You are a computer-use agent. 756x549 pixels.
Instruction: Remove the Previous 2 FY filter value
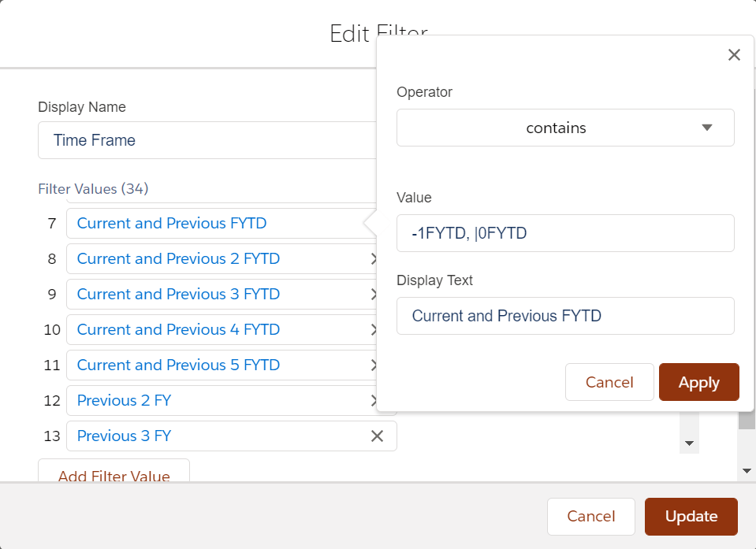(x=374, y=400)
